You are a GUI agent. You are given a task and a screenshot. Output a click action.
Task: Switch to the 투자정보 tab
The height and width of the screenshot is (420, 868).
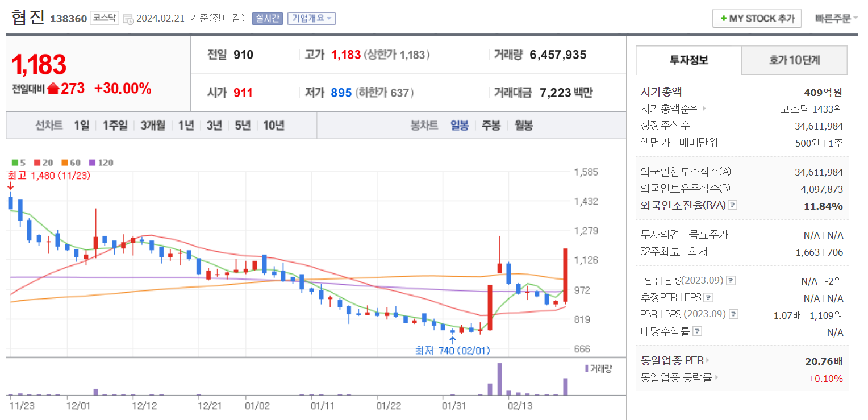(688, 60)
